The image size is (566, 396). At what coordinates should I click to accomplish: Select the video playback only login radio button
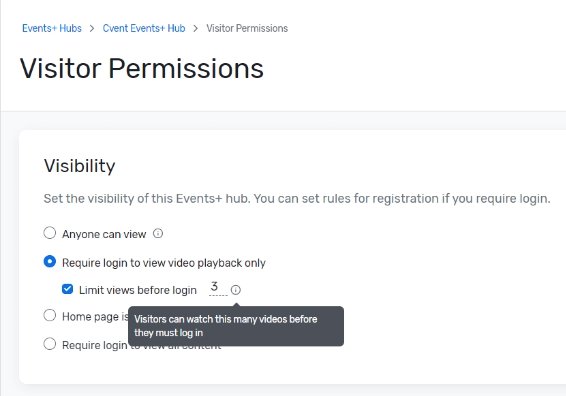50,261
